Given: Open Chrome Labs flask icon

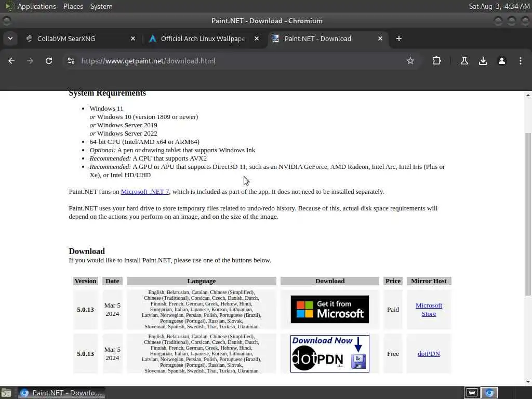Looking at the screenshot, I should (x=464, y=61).
